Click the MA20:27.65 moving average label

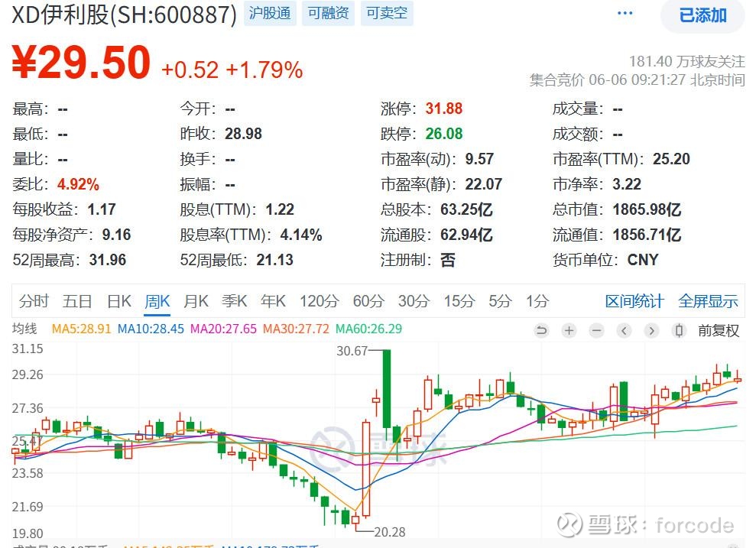(x=224, y=329)
